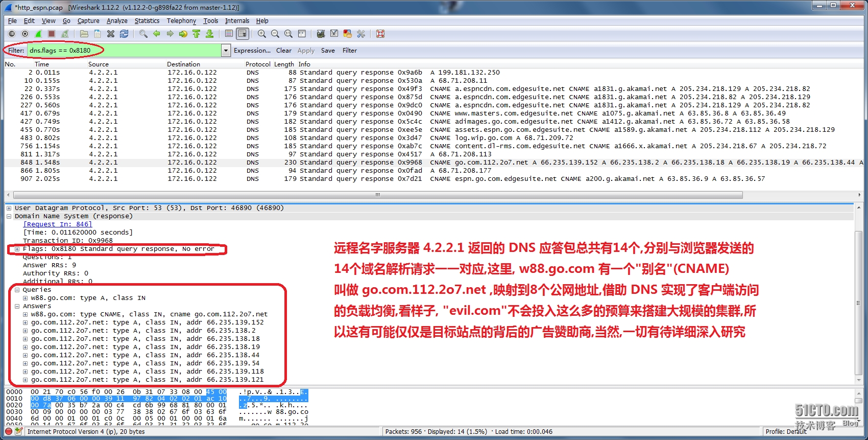Screen dimensions: 868x440
Task: Expand answer with addr 66.235.139.152
Action: (x=26, y=322)
